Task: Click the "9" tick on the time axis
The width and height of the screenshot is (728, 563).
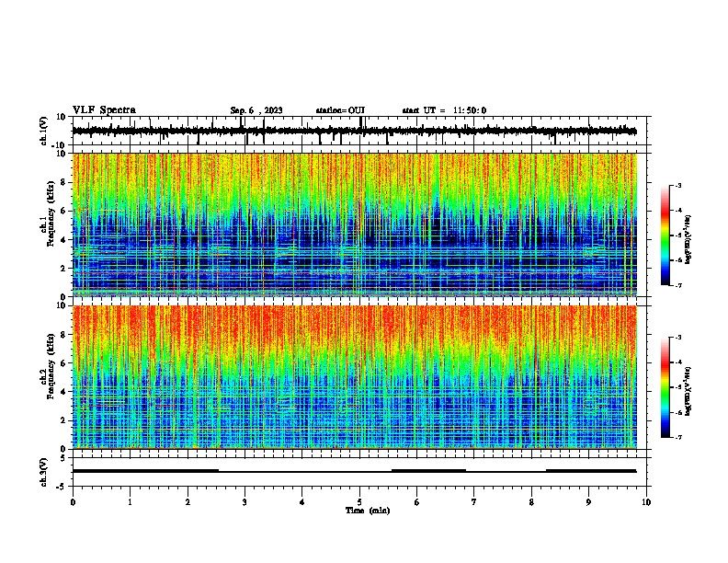Action: (x=588, y=502)
